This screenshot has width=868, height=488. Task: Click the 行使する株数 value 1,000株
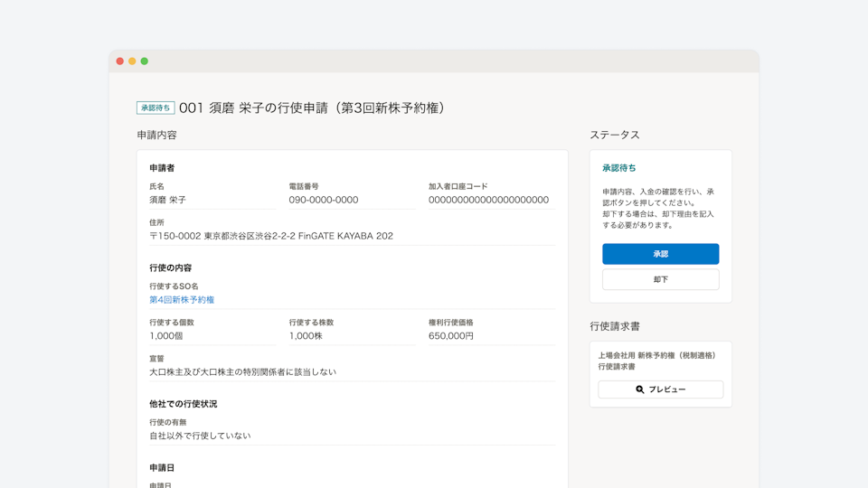(307, 335)
